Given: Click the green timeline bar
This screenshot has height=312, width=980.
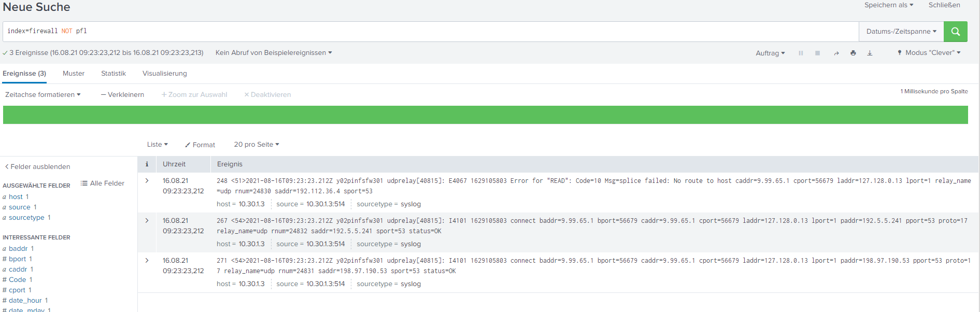Looking at the screenshot, I should point(485,115).
